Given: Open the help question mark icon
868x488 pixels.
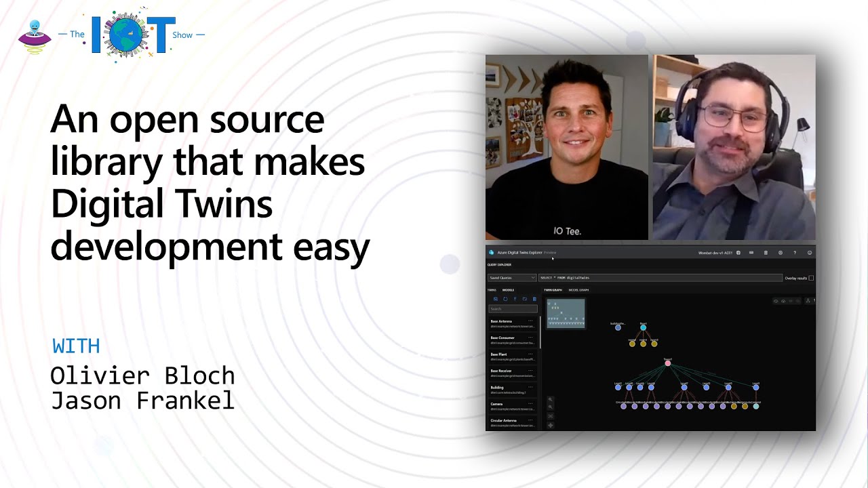Looking at the screenshot, I should pos(795,253).
